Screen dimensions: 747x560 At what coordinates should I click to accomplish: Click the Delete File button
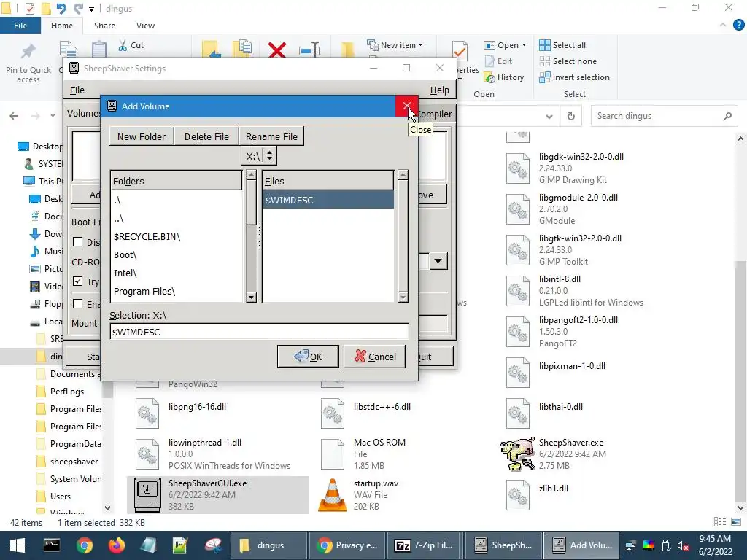tap(206, 136)
